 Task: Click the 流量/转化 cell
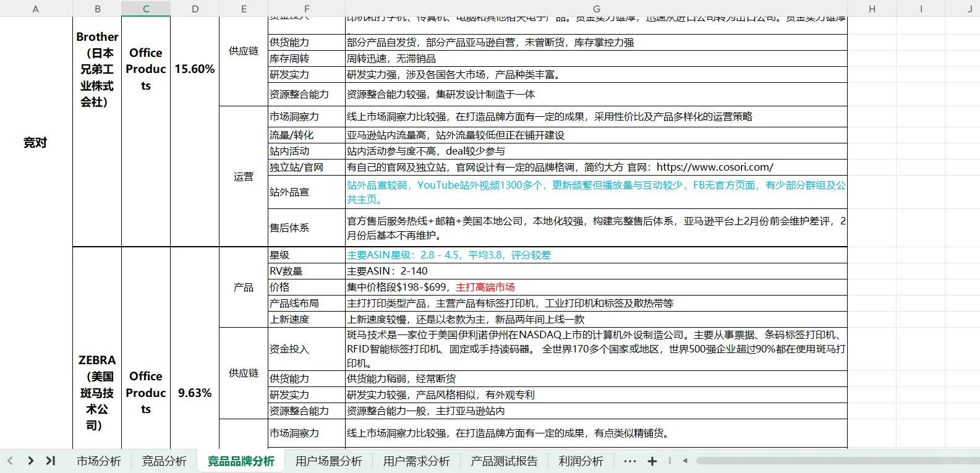pos(307,135)
